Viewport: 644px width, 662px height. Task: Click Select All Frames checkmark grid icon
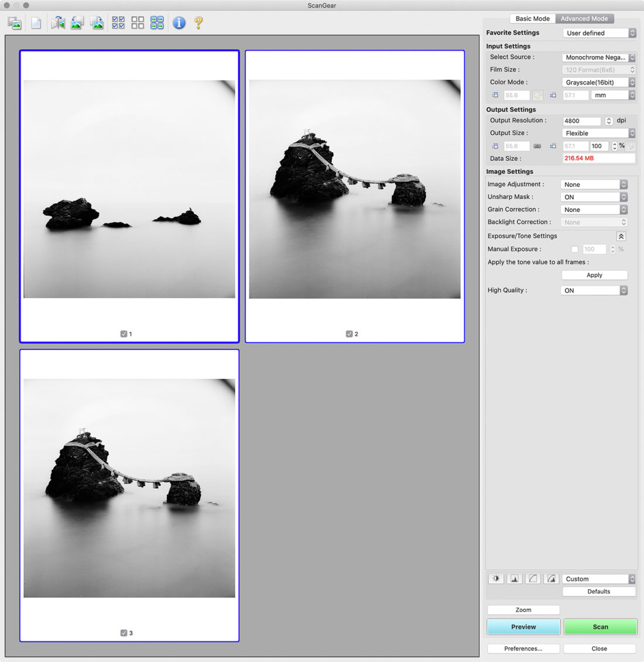tap(118, 23)
